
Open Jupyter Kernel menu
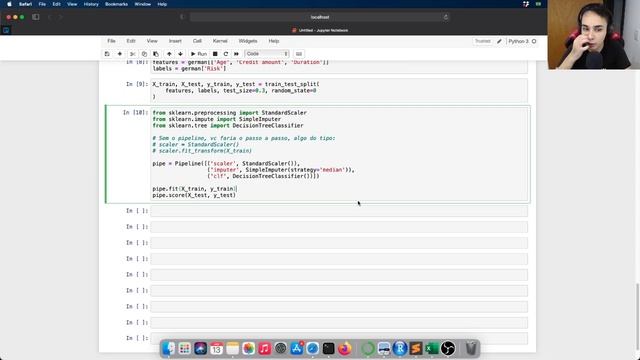coord(220,41)
